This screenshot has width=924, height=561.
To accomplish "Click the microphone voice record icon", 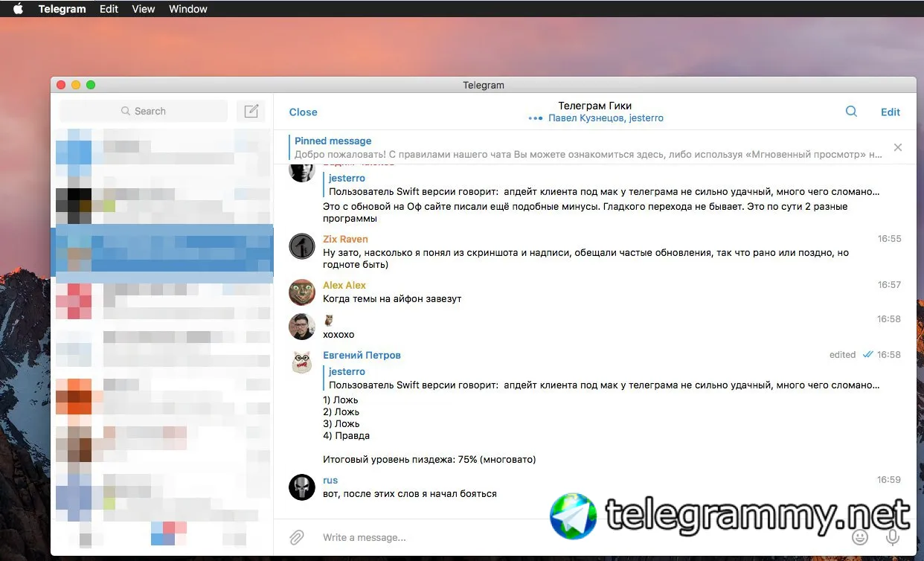I will [x=893, y=537].
